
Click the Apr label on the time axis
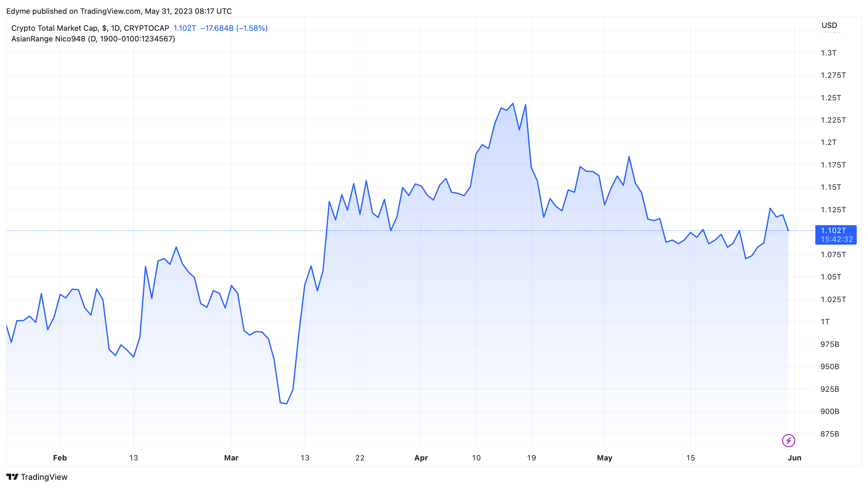tap(421, 458)
